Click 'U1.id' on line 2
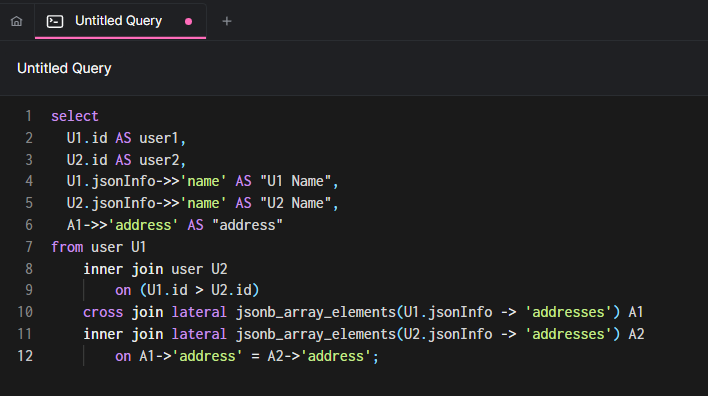Image resolution: width=708 pixels, height=396 pixels. tap(87, 138)
